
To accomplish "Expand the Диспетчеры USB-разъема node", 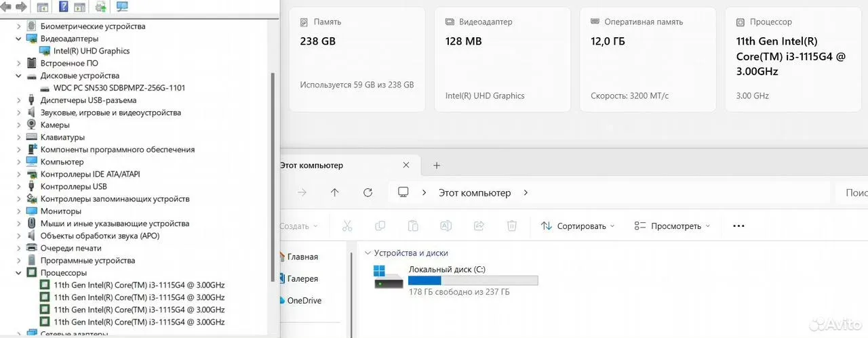I will click(x=19, y=100).
